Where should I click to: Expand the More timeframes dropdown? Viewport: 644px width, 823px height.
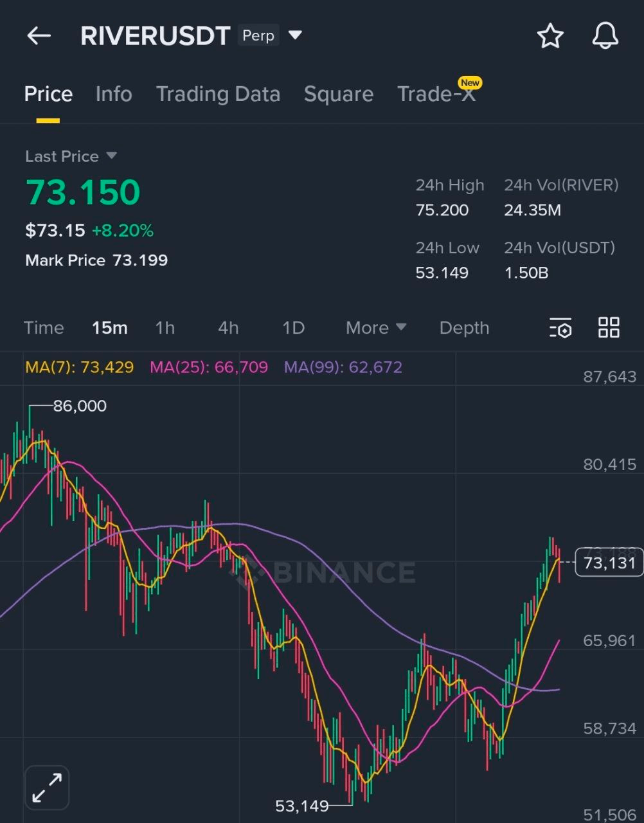tap(376, 328)
